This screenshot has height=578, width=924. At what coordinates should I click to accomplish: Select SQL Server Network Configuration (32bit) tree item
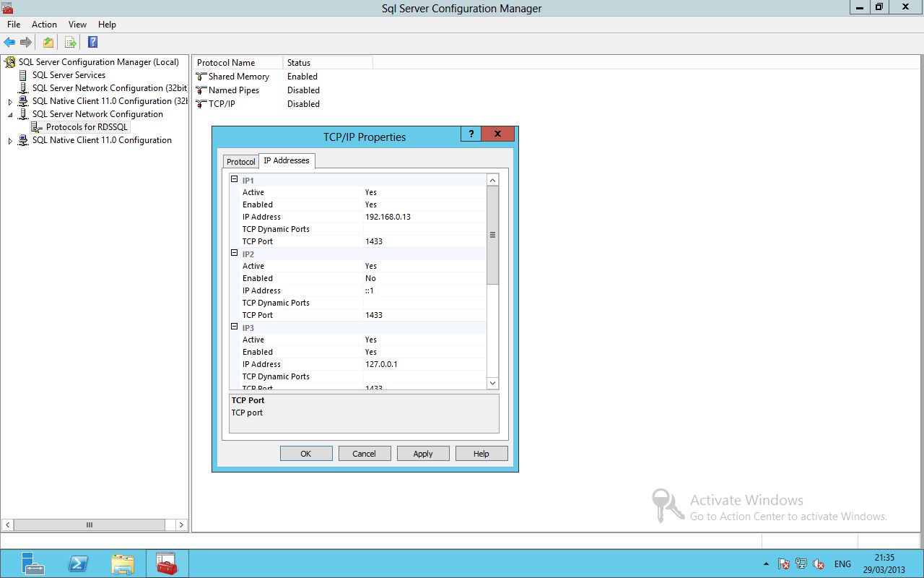tap(109, 88)
